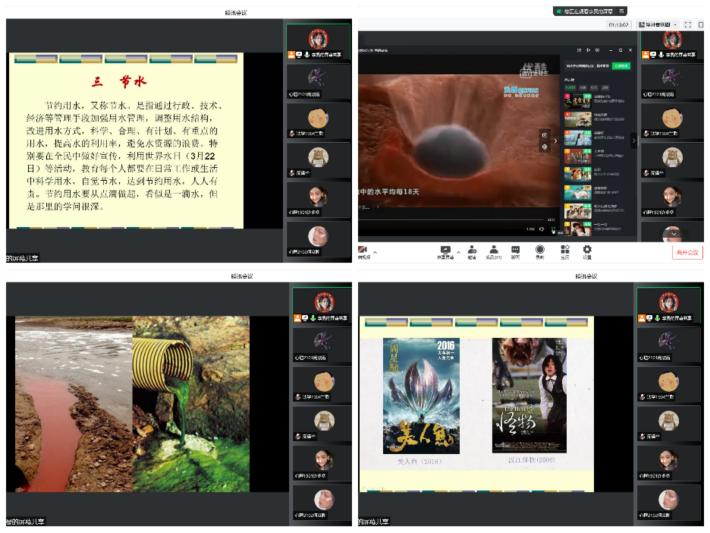
Task: Open the settings gear in the meeting toolbar
Action: coord(587,250)
